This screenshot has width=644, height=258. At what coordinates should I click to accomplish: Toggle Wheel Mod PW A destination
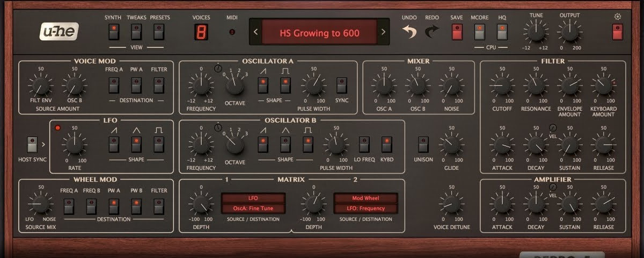click(114, 205)
